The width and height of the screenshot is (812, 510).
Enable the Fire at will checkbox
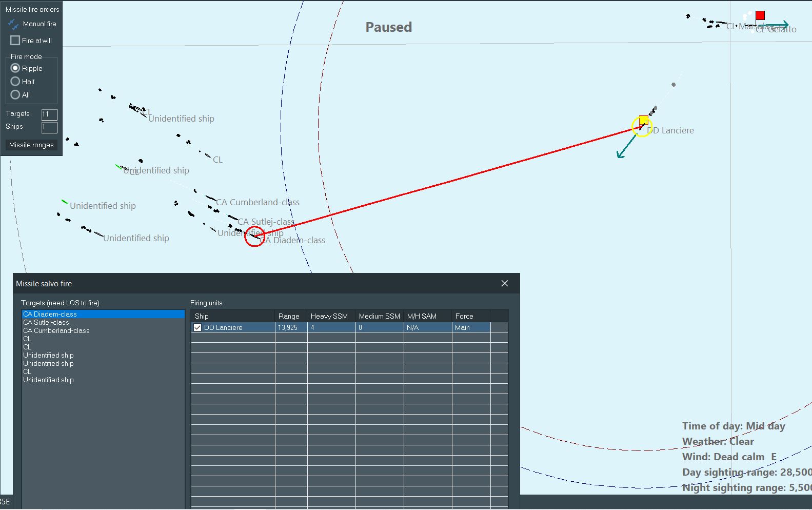(15, 40)
